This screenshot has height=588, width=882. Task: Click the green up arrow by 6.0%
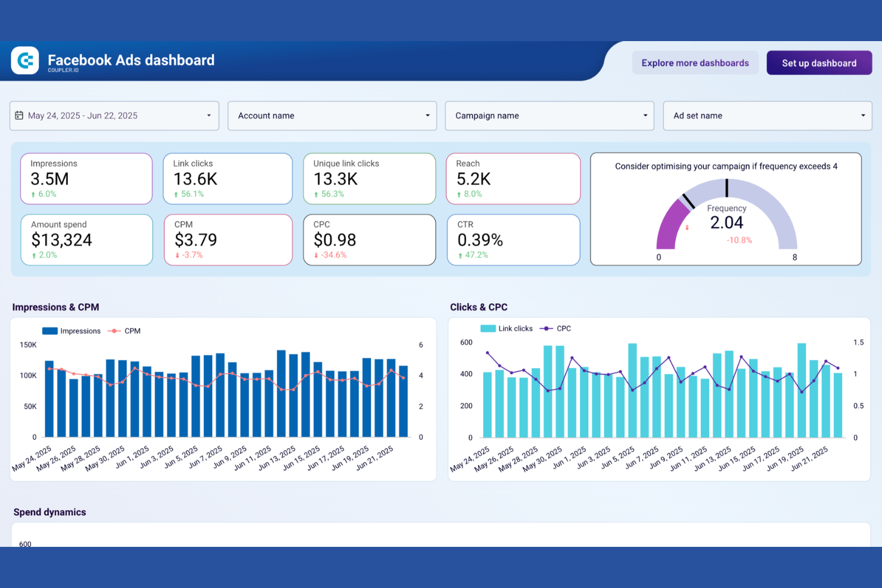(x=33, y=195)
